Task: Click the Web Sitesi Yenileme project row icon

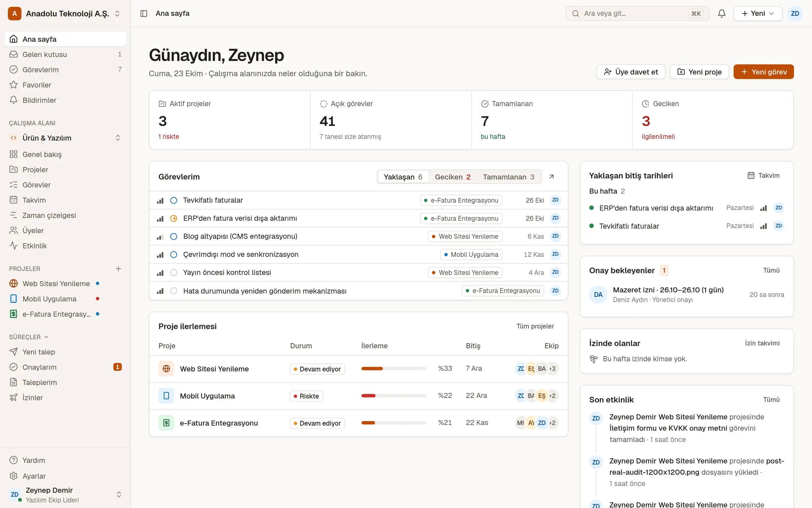Action: click(x=166, y=368)
